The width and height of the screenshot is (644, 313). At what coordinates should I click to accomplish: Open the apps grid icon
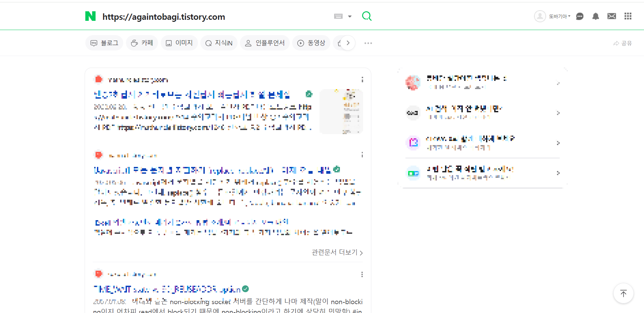(x=628, y=16)
